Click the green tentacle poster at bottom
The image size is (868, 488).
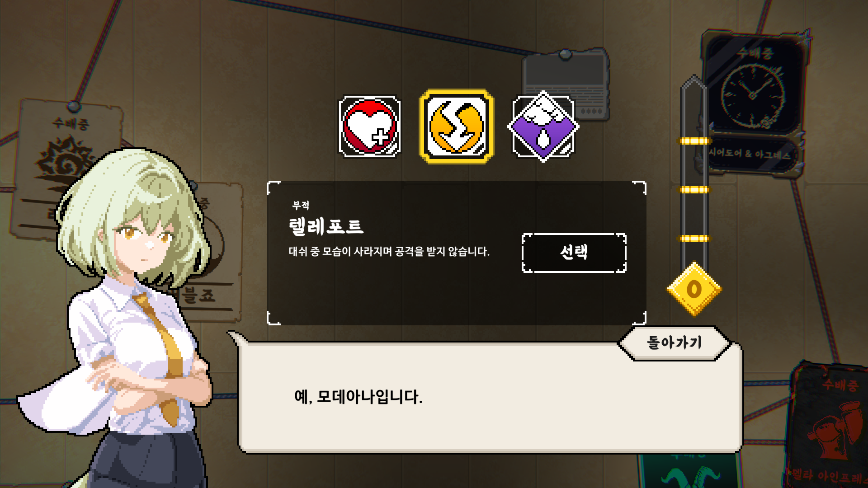690,471
